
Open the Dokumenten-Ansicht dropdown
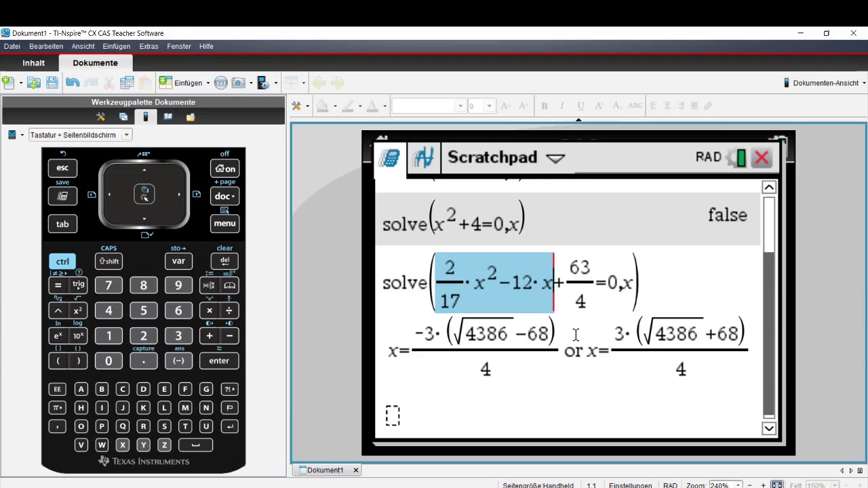coord(825,83)
